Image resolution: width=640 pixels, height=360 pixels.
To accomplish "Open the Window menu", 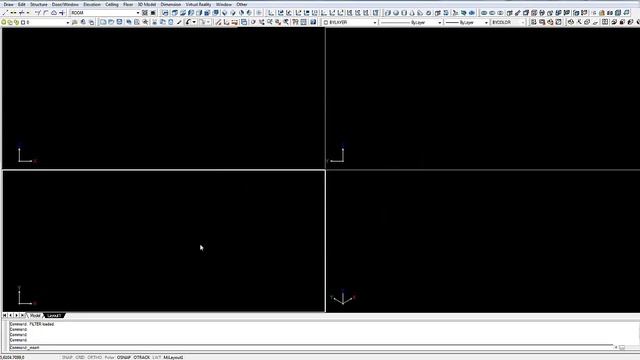I will (224, 4).
